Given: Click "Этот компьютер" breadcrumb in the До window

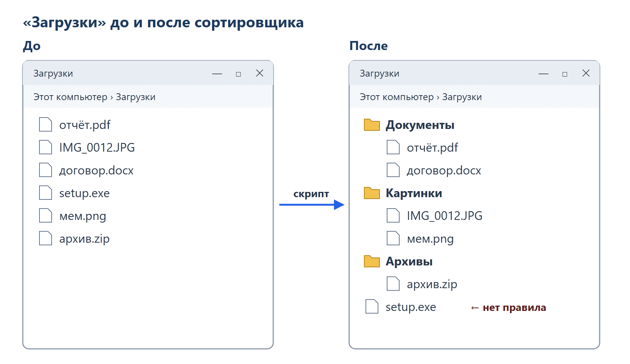Looking at the screenshot, I should click(70, 97).
